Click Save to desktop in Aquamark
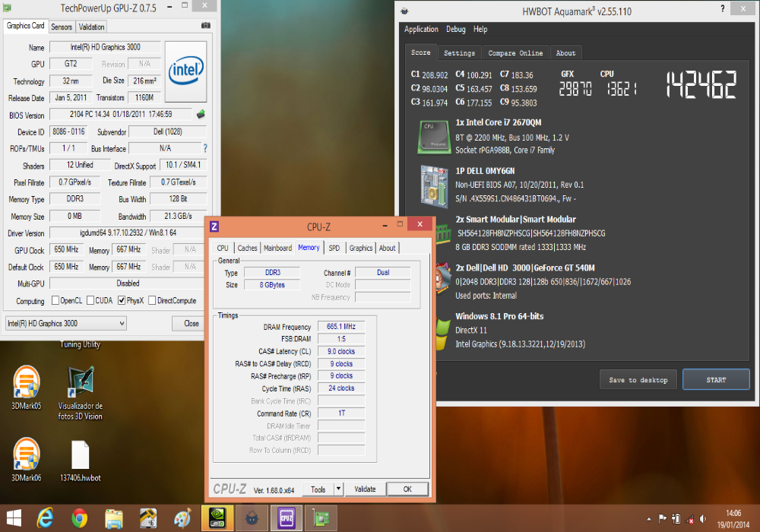Screen dimensions: 760x532 pyautogui.click(x=638, y=380)
